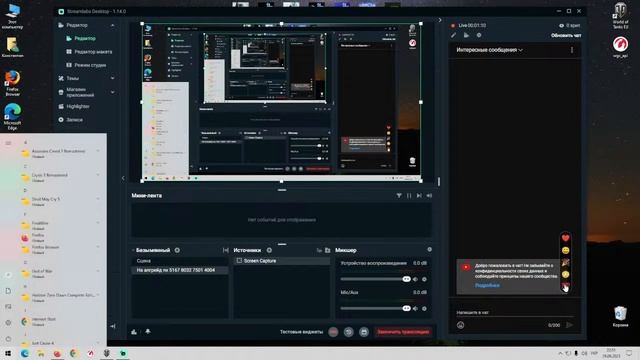Send the party popper reaction
The width and height of the screenshot is (640, 360).
pyautogui.click(x=565, y=262)
